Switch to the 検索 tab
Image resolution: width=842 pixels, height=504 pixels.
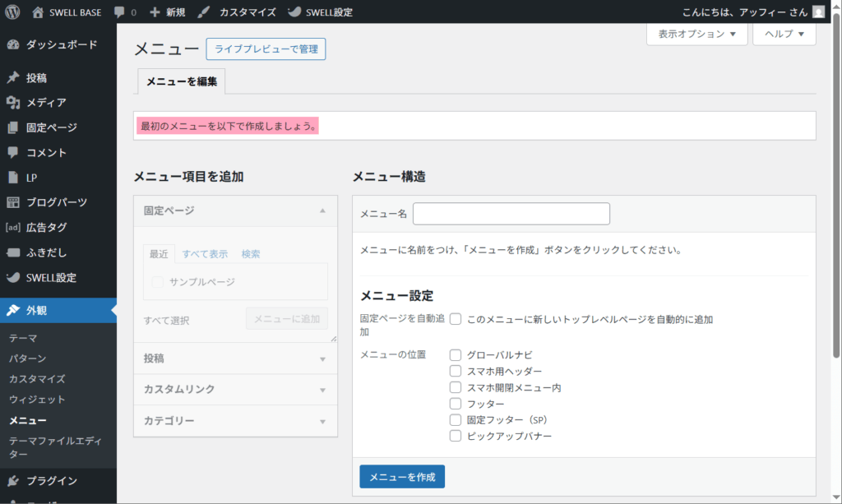pos(251,254)
